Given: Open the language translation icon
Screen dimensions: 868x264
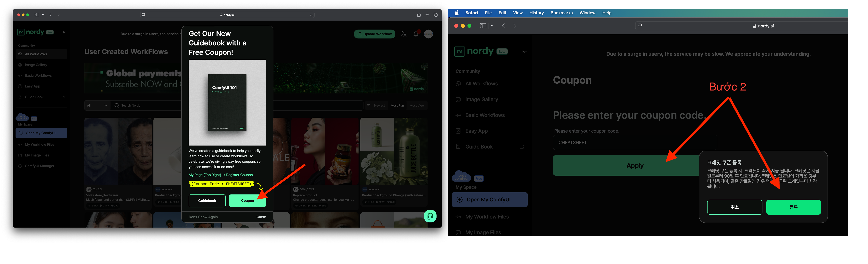Looking at the screenshot, I should point(403,34).
